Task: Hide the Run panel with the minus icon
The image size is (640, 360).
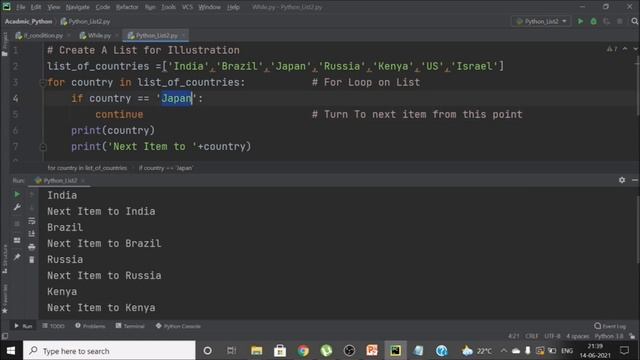Action: 635,180
